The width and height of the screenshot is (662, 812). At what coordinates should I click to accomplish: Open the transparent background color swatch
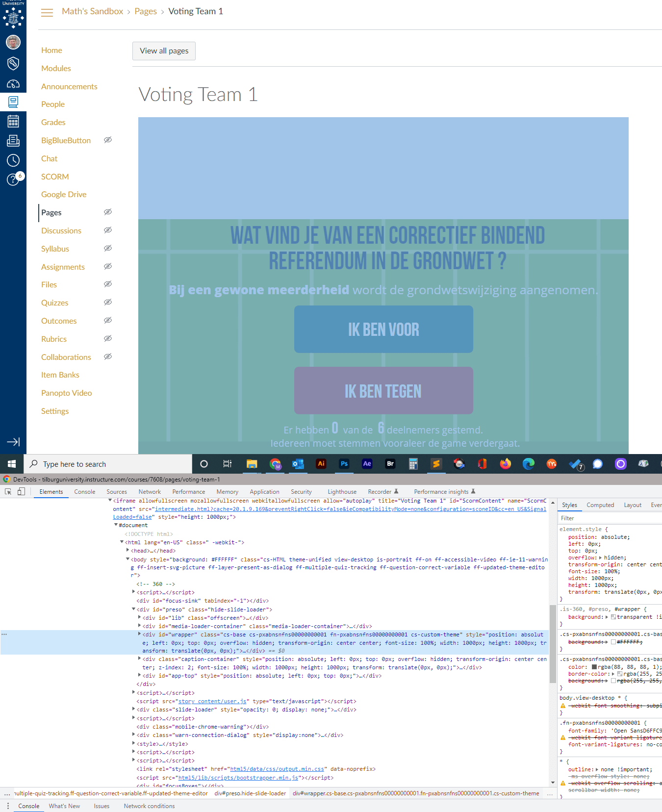coord(613,617)
